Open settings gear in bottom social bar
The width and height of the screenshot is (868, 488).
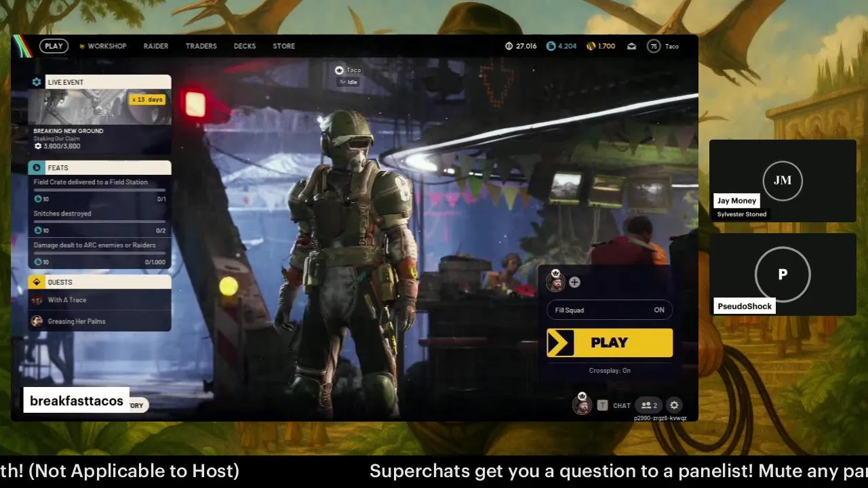pos(674,405)
